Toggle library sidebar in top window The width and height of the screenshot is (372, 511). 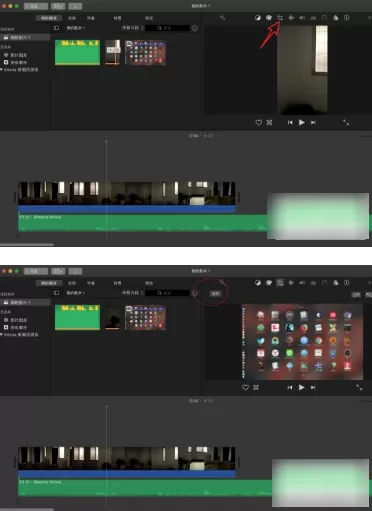(x=56, y=28)
